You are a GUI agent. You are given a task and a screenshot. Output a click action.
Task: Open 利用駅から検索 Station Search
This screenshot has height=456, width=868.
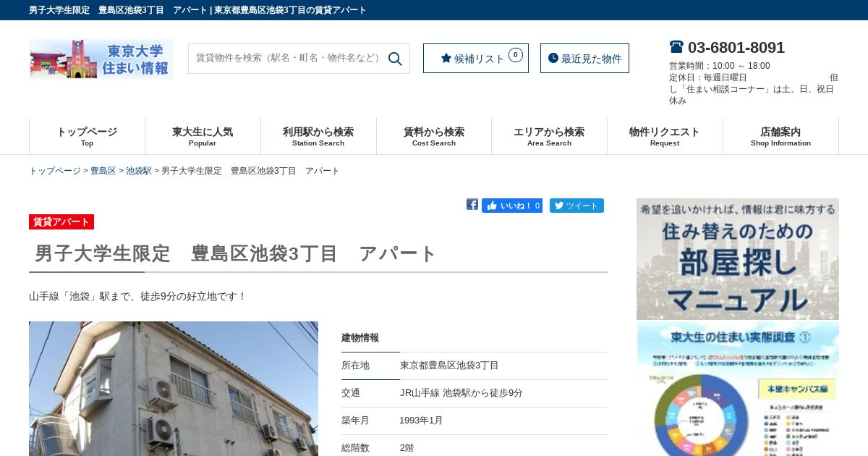[x=318, y=136]
